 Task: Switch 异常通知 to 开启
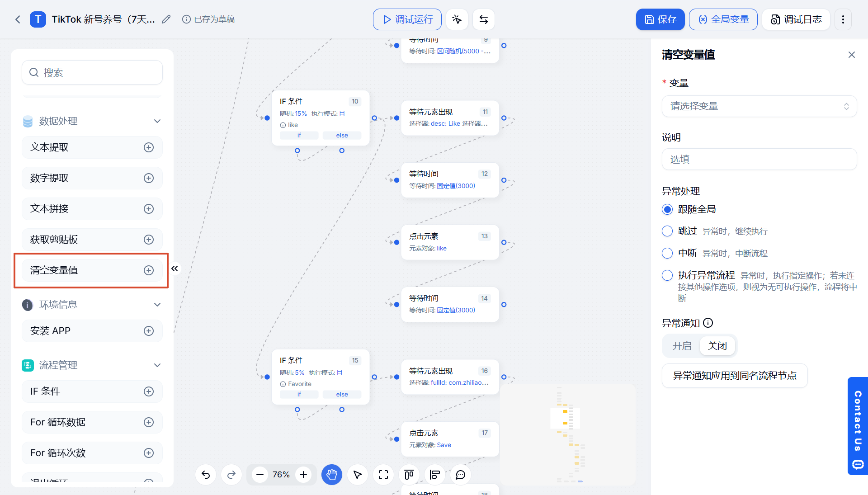(x=682, y=346)
